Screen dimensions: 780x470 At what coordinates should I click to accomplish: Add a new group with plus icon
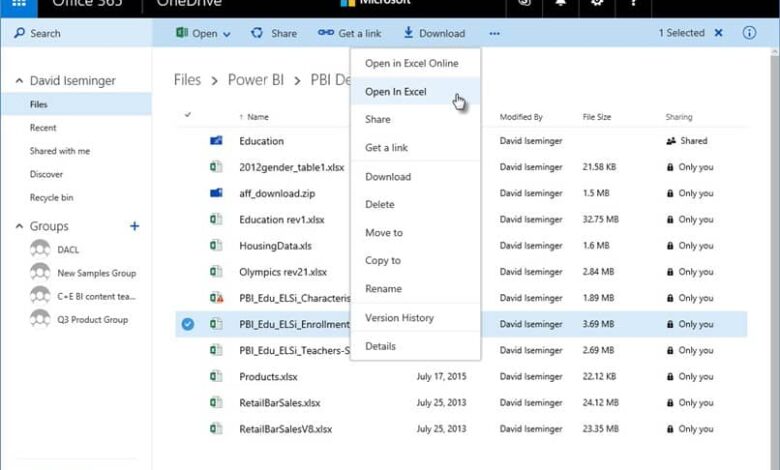pos(134,226)
